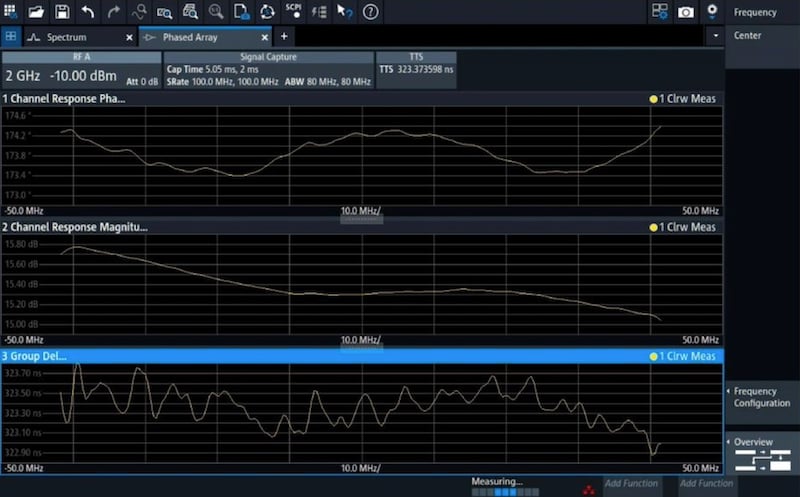Screen dimensions: 800x497
Task: Click the circular sequencer refresh icon
Action: click(x=267, y=11)
